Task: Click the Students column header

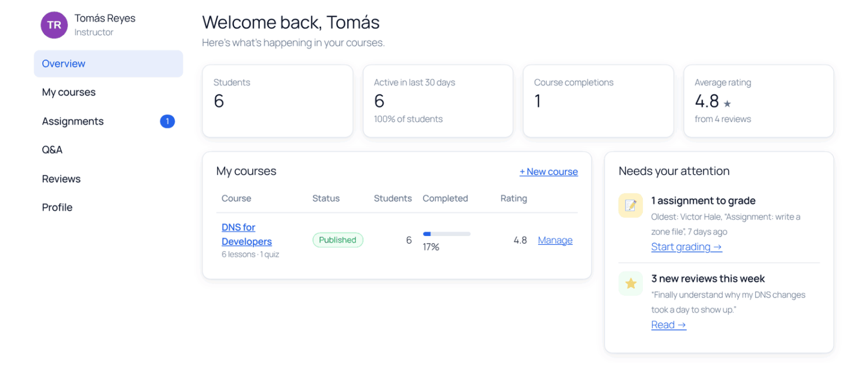Action: click(x=393, y=198)
